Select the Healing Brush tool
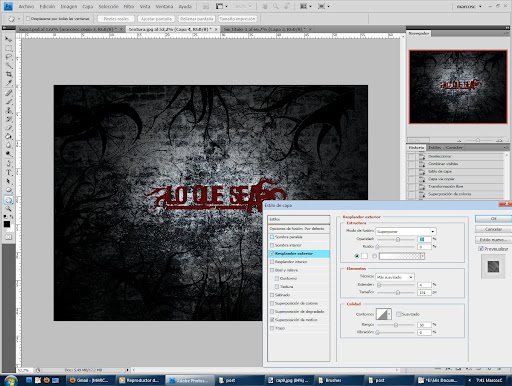 [x=8, y=93]
